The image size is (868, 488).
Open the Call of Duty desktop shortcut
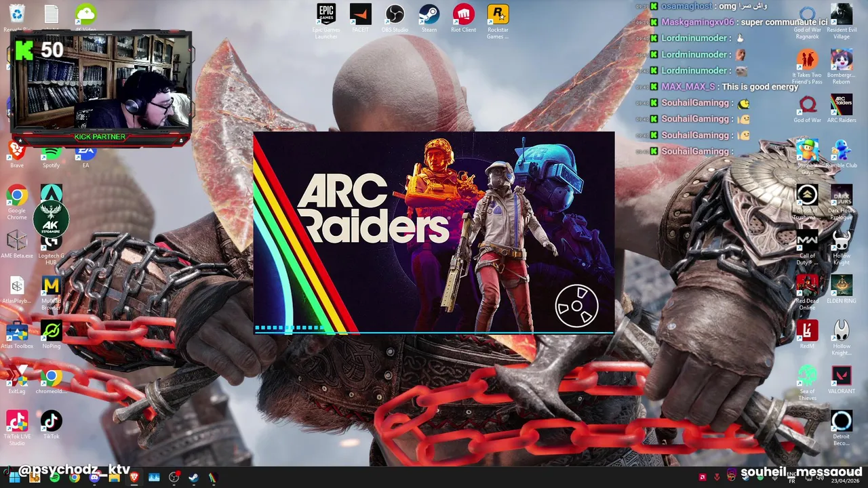[x=807, y=247]
